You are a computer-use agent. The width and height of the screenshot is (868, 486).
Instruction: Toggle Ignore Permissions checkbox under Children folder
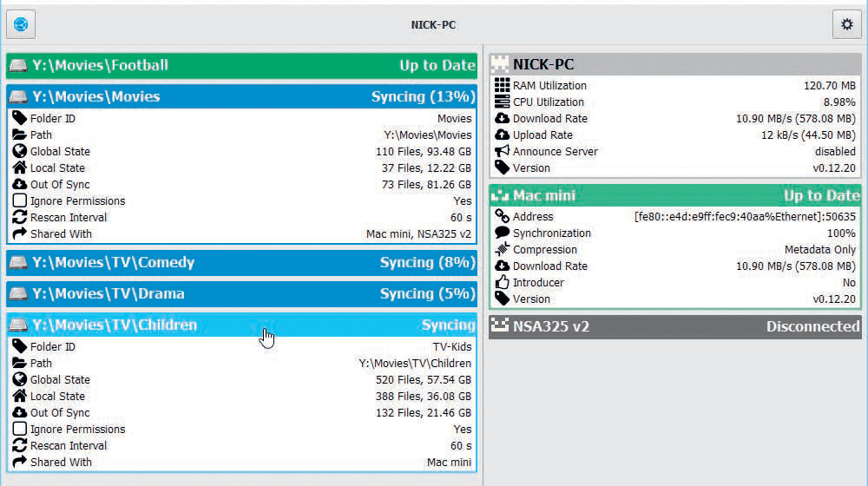point(19,429)
